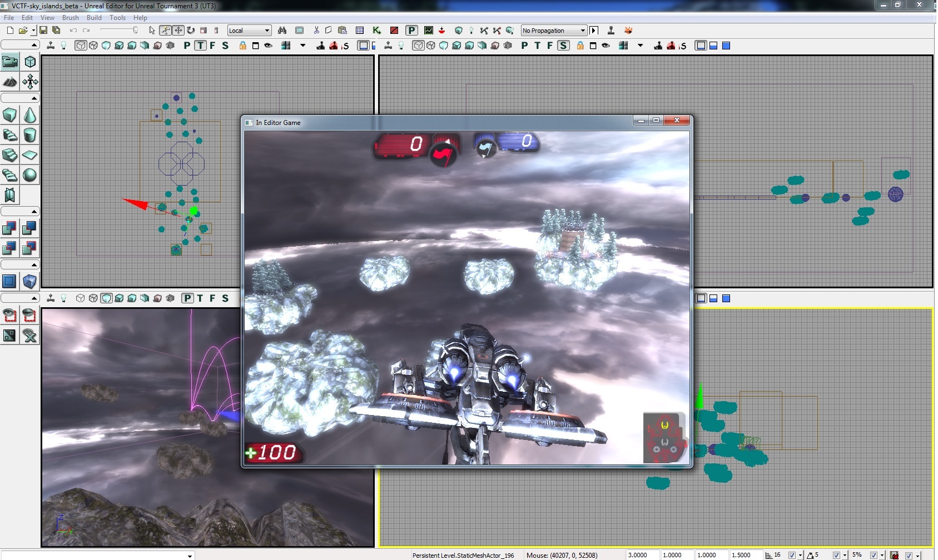This screenshot has height=560, width=938.
Task: Click the CSG Subtract icon
Action: [x=30, y=228]
